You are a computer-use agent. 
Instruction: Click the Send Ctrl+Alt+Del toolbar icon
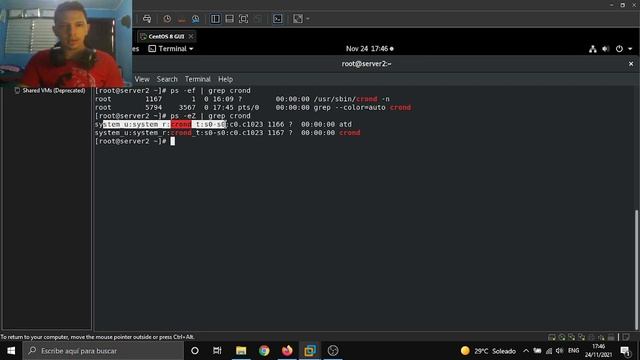[x=147, y=19]
